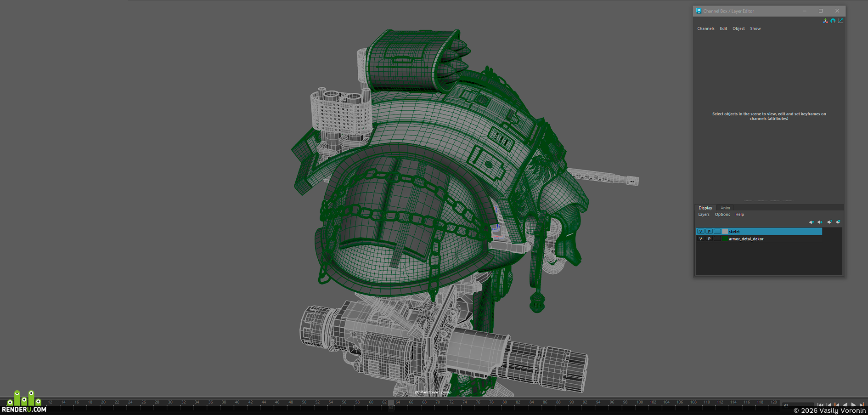Click the play forwards button
This screenshot has height=415, width=868.
[x=854, y=405]
